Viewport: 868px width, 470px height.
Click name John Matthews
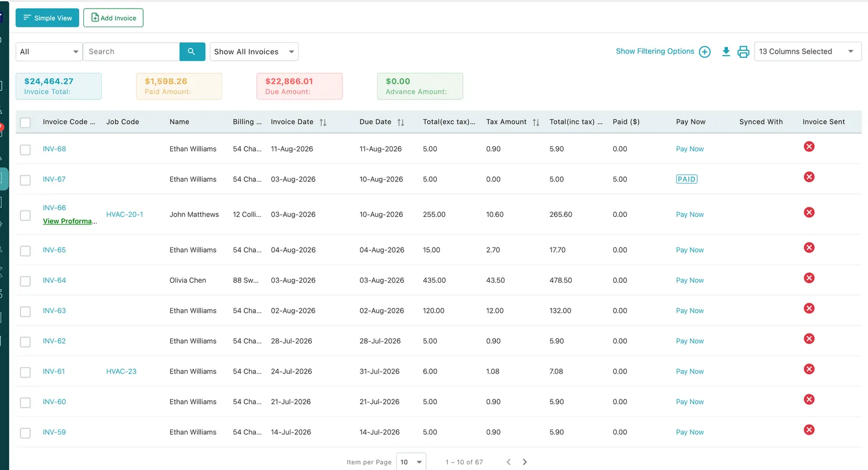(x=194, y=214)
